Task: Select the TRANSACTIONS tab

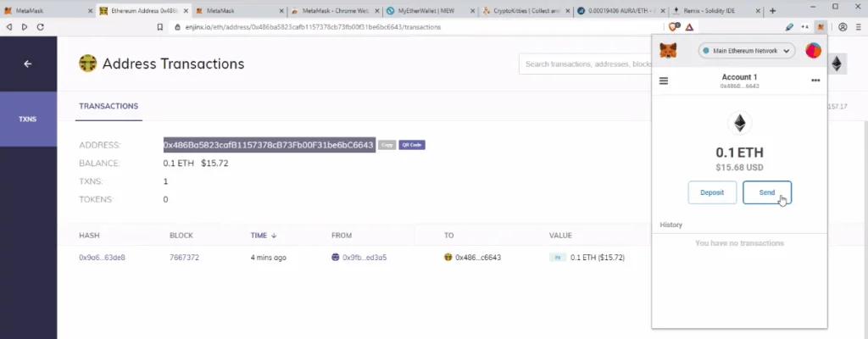Action: click(x=108, y=106)
